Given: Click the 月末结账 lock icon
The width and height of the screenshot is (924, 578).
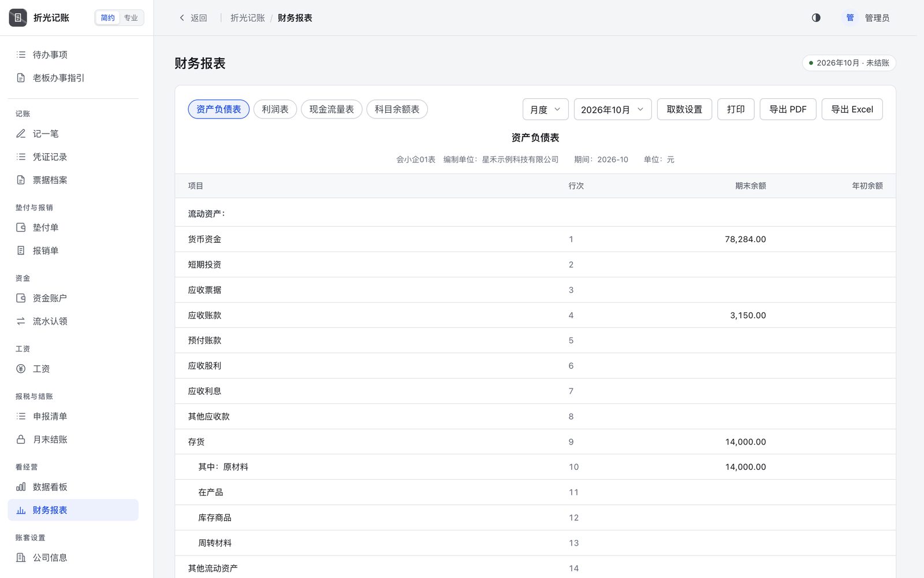Looking at the screenshot, I should 21,439.
